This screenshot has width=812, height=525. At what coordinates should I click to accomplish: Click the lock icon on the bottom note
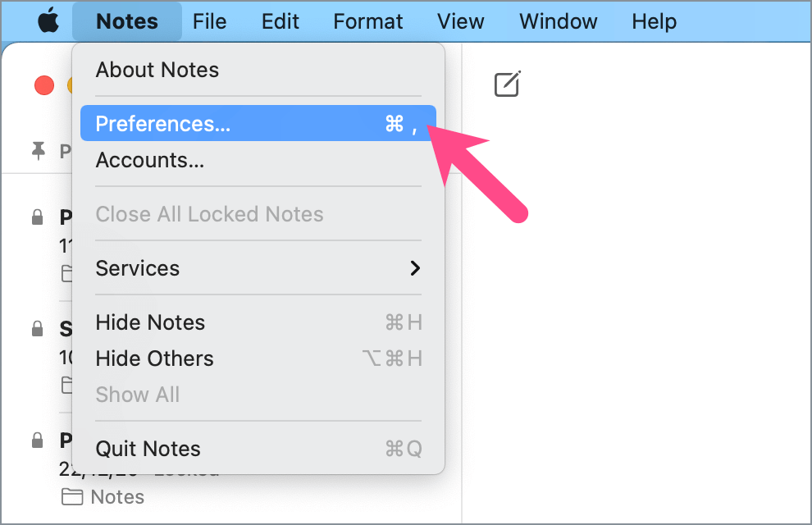click(37, 441)
